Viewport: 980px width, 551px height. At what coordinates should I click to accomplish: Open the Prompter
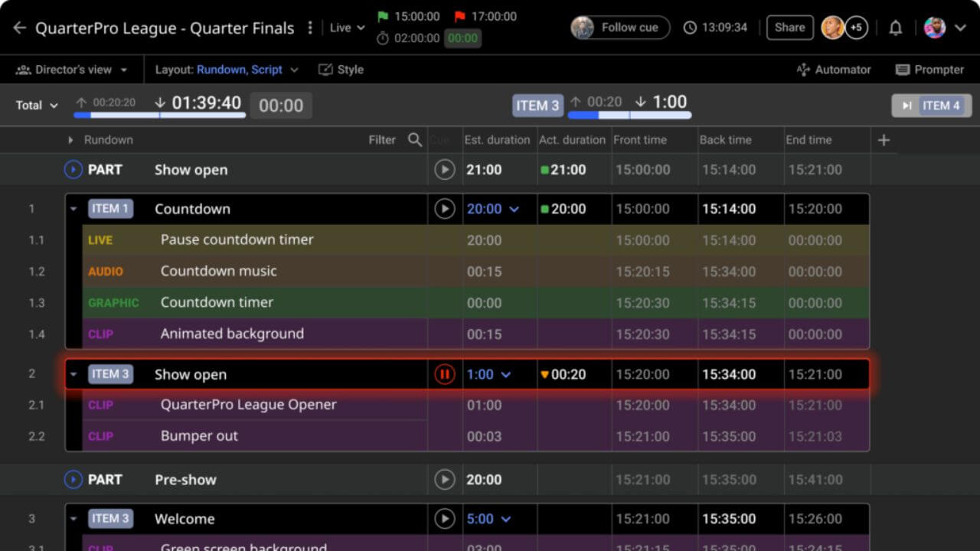pos(929,70)
